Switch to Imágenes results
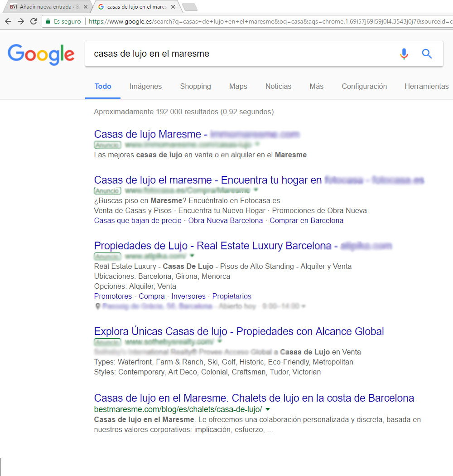This screenshot has width=453, height=476. (x=146, y=86)
